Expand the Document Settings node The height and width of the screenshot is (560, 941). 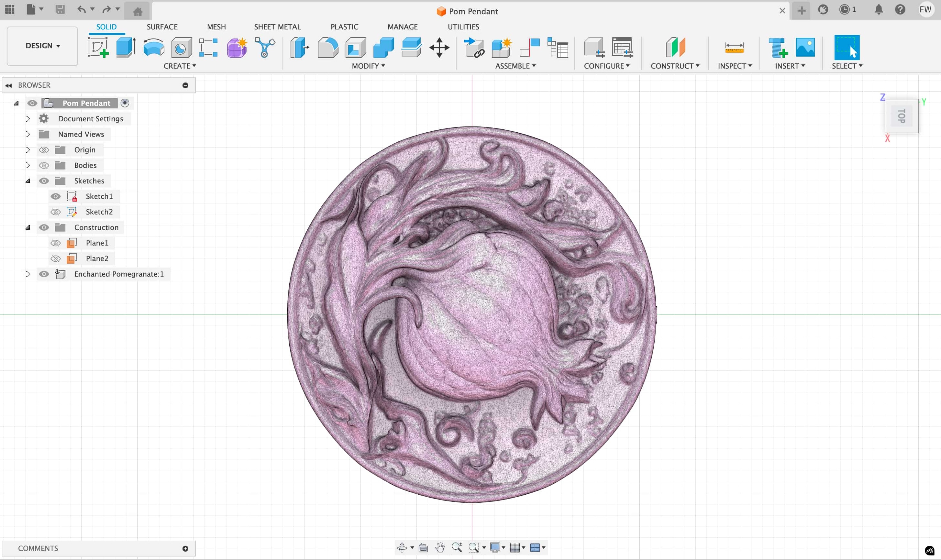coord(28,119)
